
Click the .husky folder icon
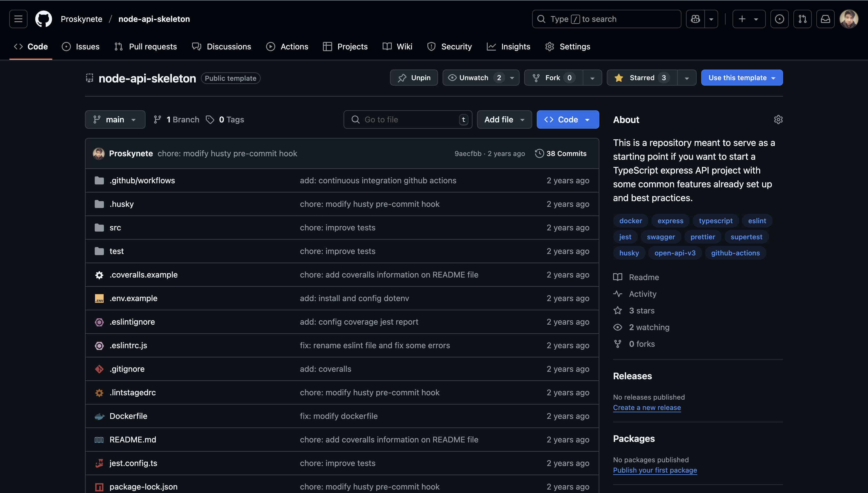coord(99,204)
